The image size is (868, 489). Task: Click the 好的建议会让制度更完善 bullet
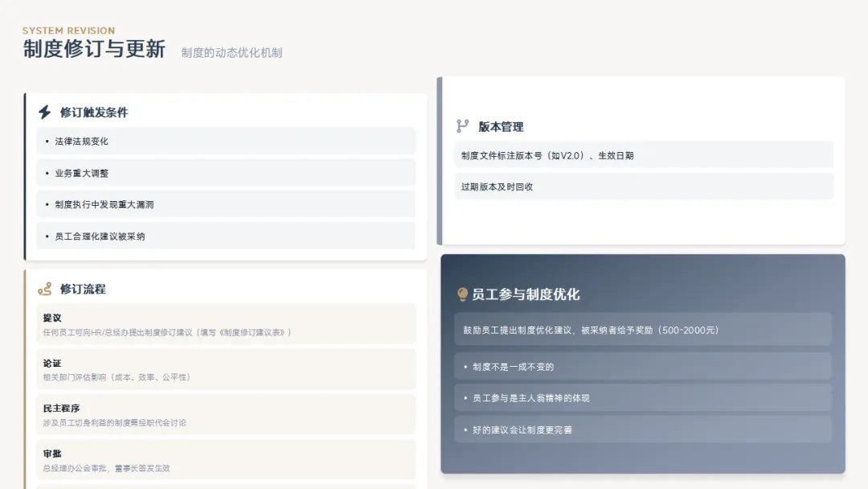tap(643, 429)
